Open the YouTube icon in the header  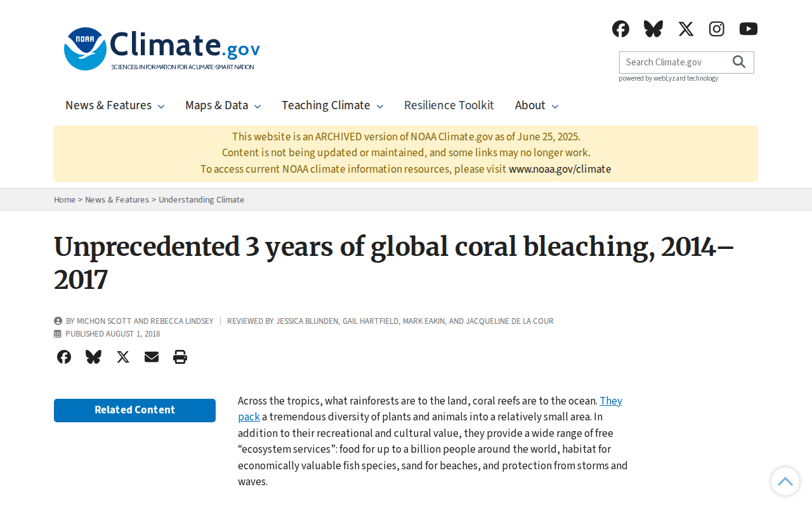pyautogui.click(x=749, y=29)
